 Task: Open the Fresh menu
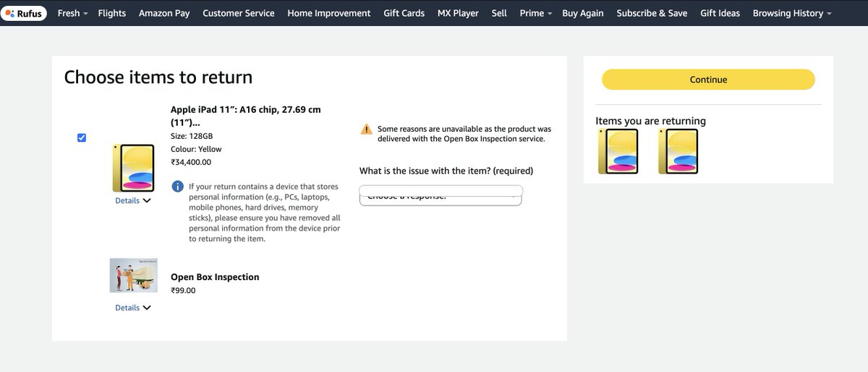pos(72,13)
